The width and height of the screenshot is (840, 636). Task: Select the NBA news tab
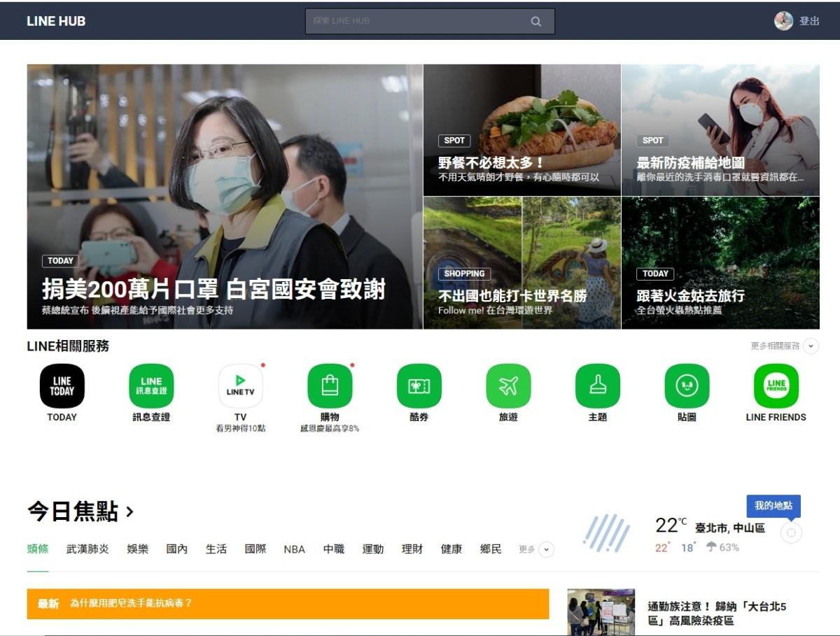(x=294, y=549)
